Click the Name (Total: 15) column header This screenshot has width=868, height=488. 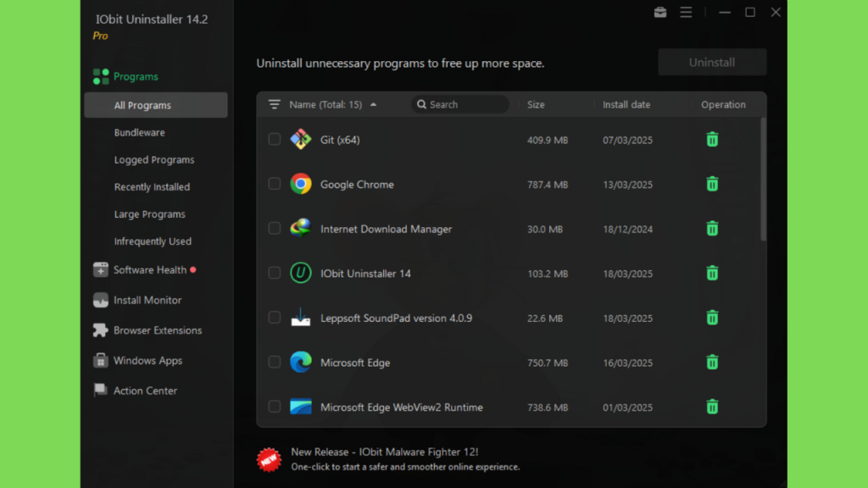coord(325,104)
